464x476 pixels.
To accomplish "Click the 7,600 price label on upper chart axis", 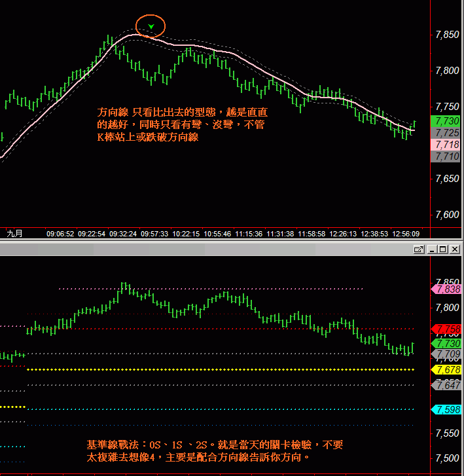I will pos(447,215).
